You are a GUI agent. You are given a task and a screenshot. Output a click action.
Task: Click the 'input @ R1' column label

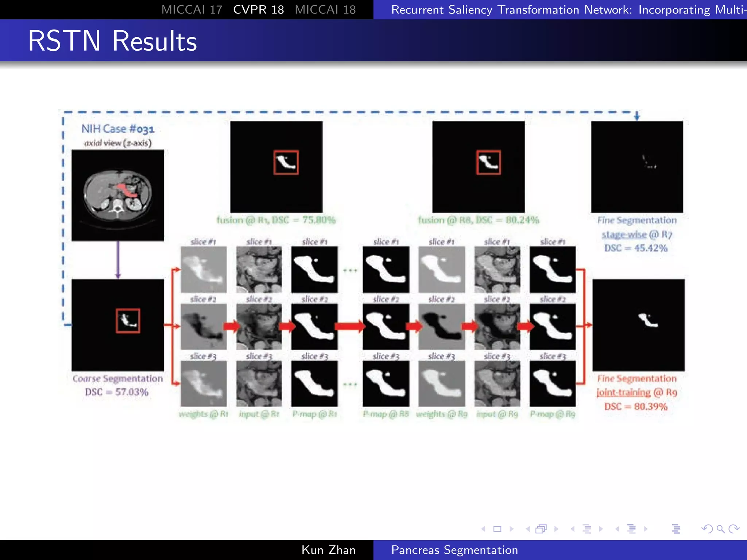pos(259,414)
